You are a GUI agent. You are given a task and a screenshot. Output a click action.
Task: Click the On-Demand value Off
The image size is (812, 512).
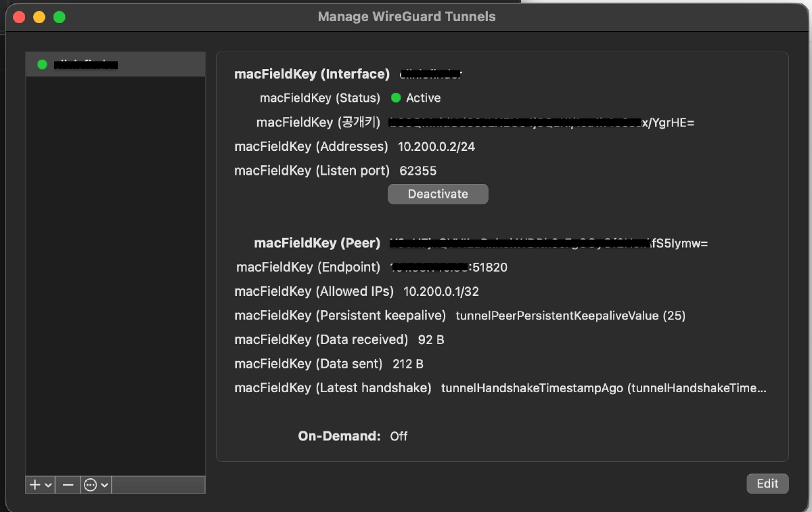click(x=399, y=436)
